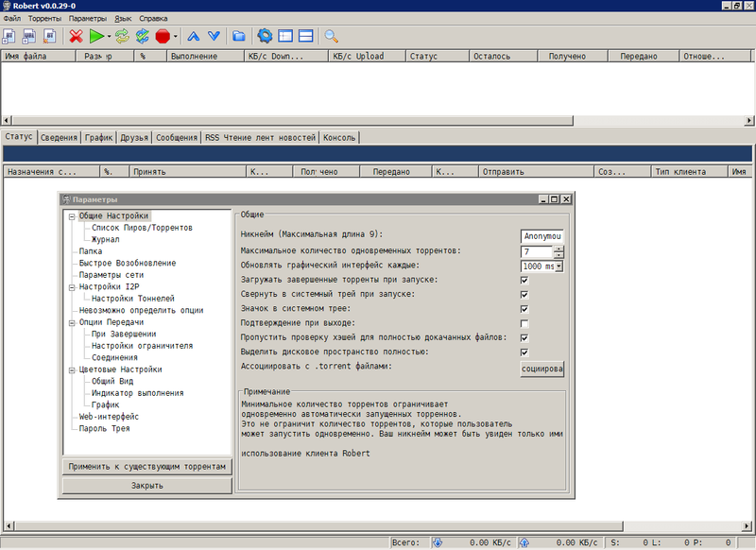Open the RSS Чтение лент новостей tab
The height and width of the screenshot is (550, 756).
[261, 137]
